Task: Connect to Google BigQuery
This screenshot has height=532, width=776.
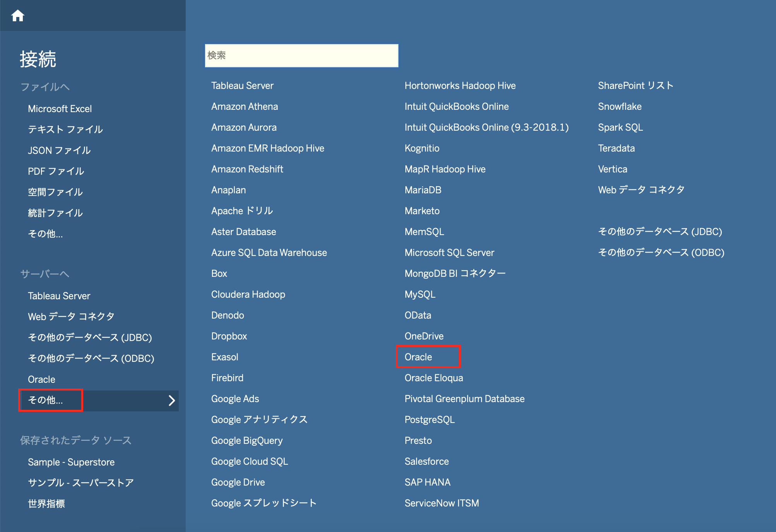Action: pos(246,441)
